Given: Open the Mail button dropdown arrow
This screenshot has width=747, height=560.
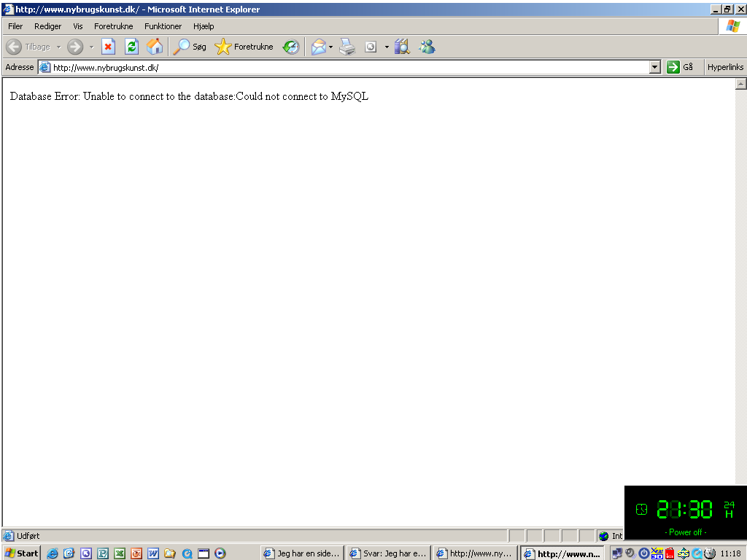Looking at the screenshot, I should pyautogui.click(x=330, y=47).
